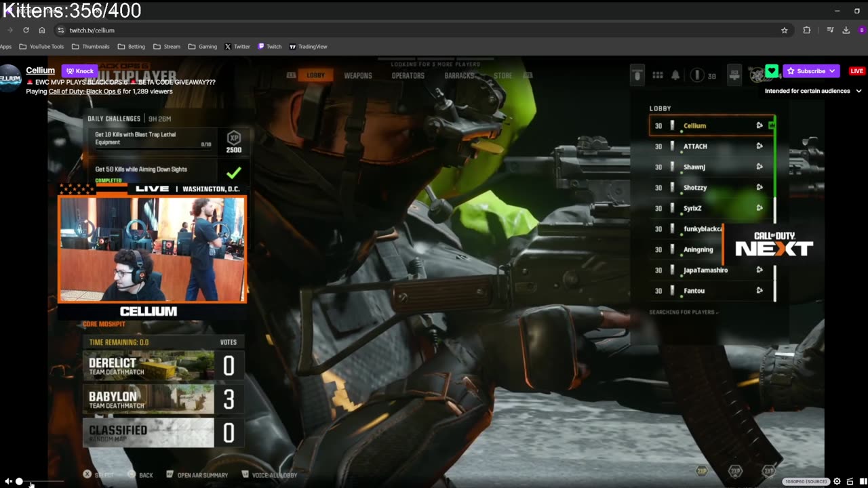
Task: Click speaker icon on ATTACH lobby row
Action: pyautogui.click(x=759, y=146)
